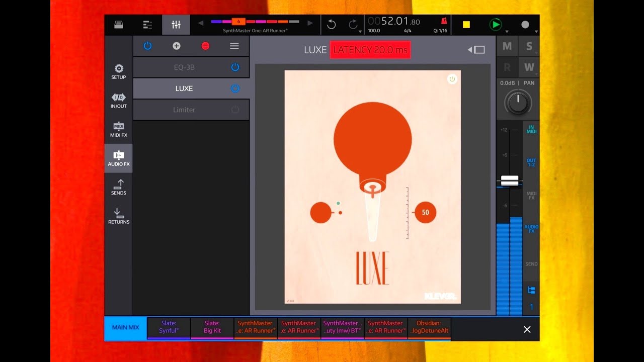Toggle automation read R button
The width and height of the screenshot is (644, 362).
point(507,67)
